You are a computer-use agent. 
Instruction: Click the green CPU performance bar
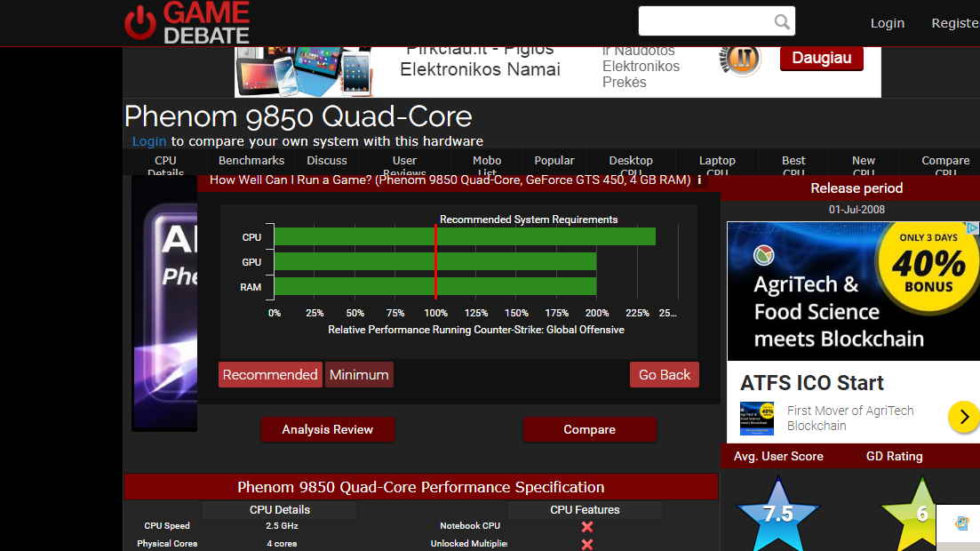coord(465,236)
